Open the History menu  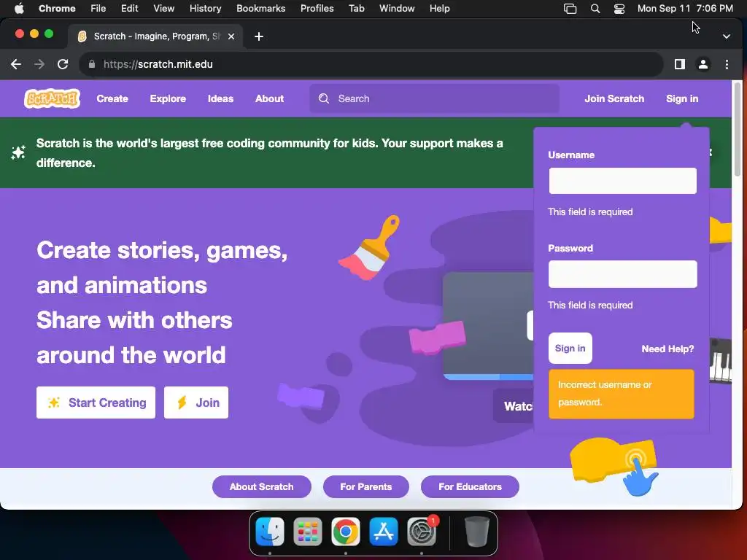pos(205,9)
